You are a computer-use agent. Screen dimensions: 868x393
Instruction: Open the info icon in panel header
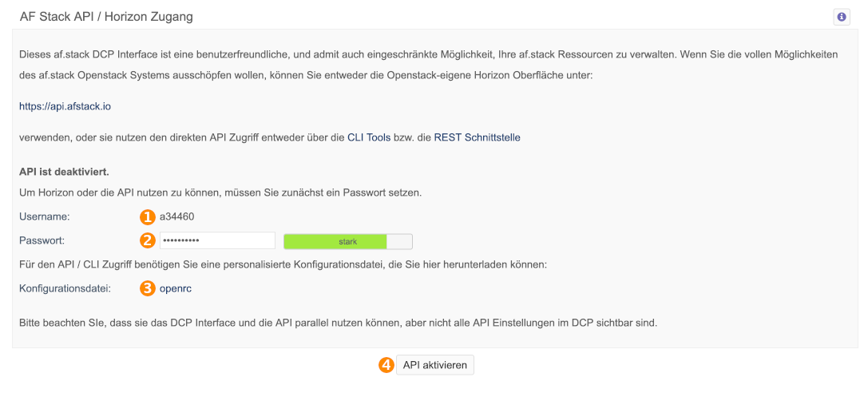pos(842,17)
